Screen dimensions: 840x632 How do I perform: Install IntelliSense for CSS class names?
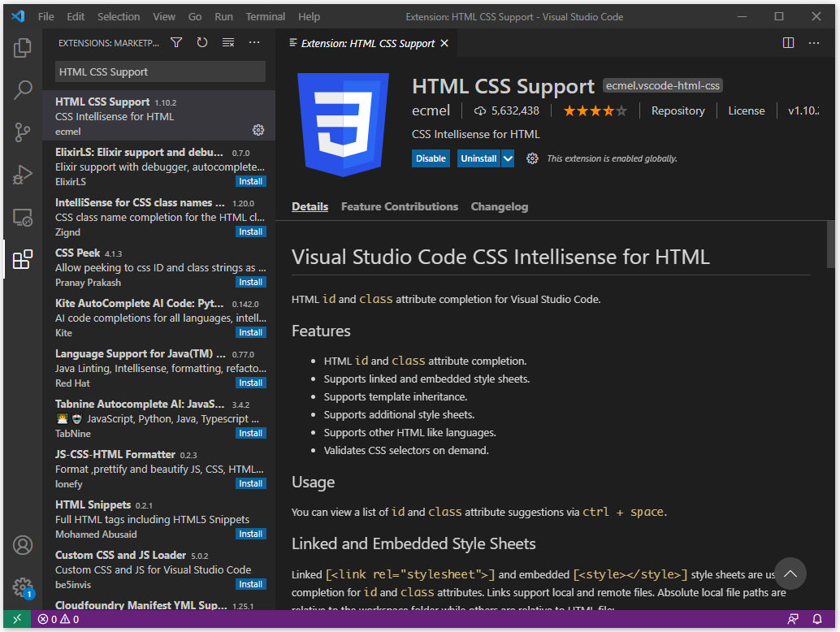pos(251,232)
